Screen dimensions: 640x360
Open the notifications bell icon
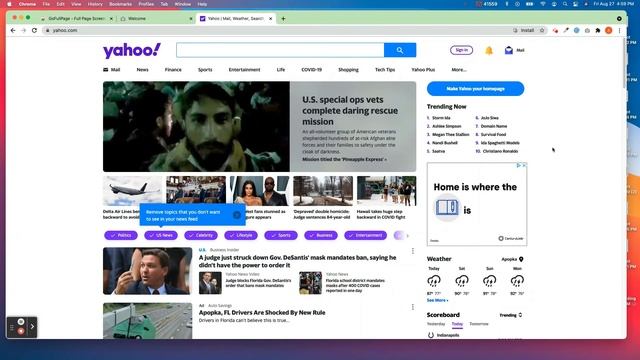point(489,50)
